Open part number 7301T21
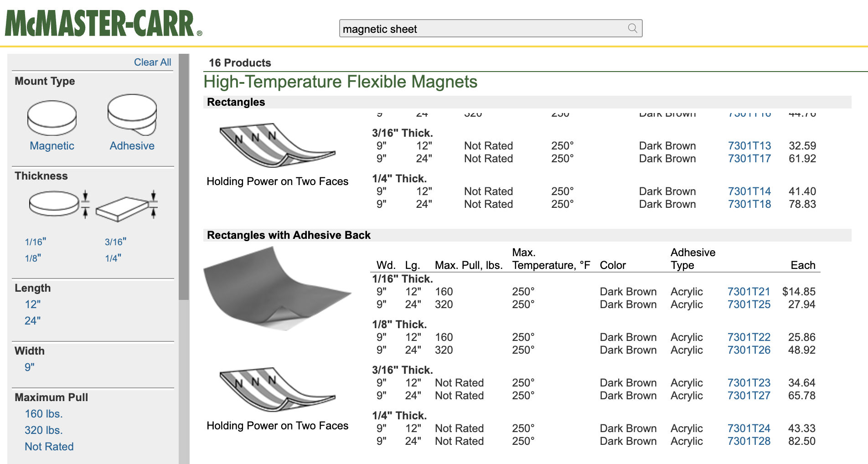Viewport: 868px width, 464px height. (749, 292)
